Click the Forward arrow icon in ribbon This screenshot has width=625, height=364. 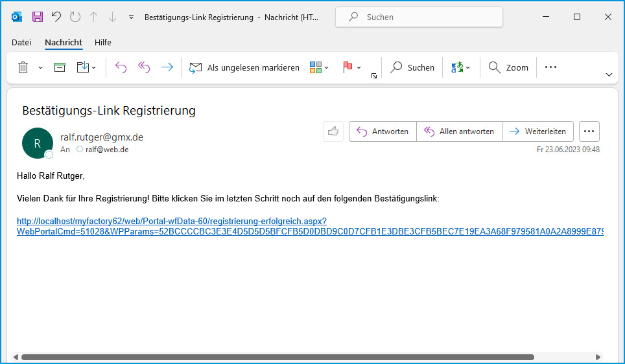click(x=167, y=67)
